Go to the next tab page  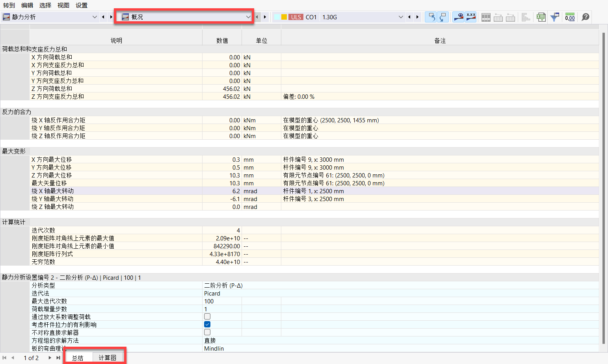[x=50, y=358]
